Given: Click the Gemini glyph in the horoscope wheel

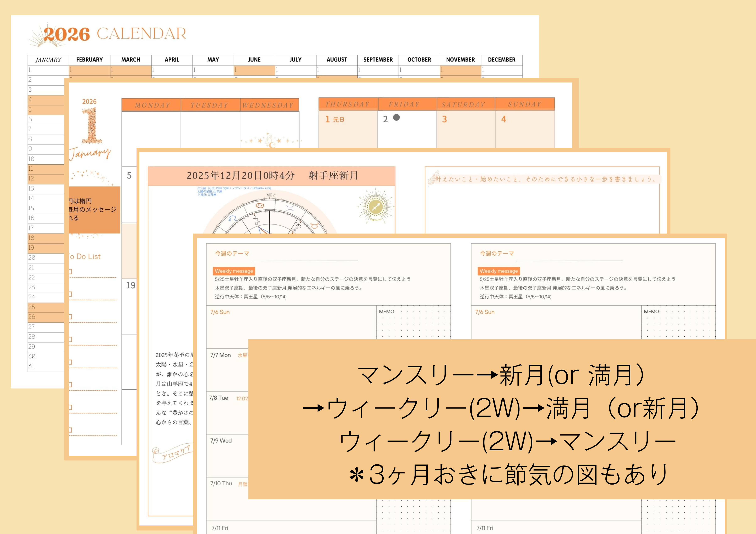Looking at the screenshot, I should (x=290, y=208).
